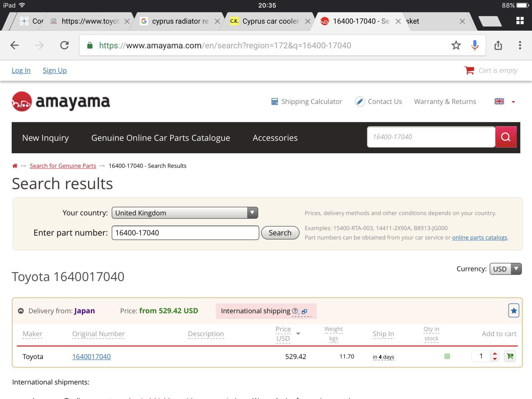The height and width of the screenshot is (399, 532).
Task: Click the Sign Up link
Action: pyautogui.click(x=55, y=70)
